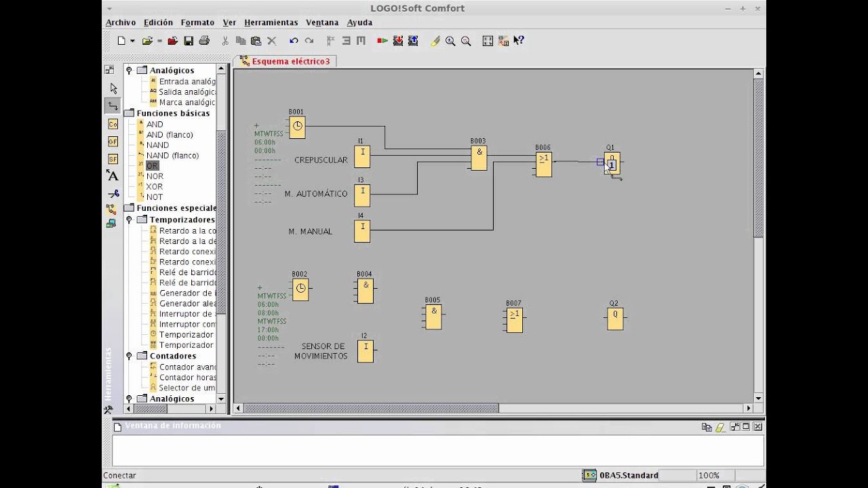
Task: Select the text tool A in left toolbar
Action: pyautogui.click(x=113, y=176)
